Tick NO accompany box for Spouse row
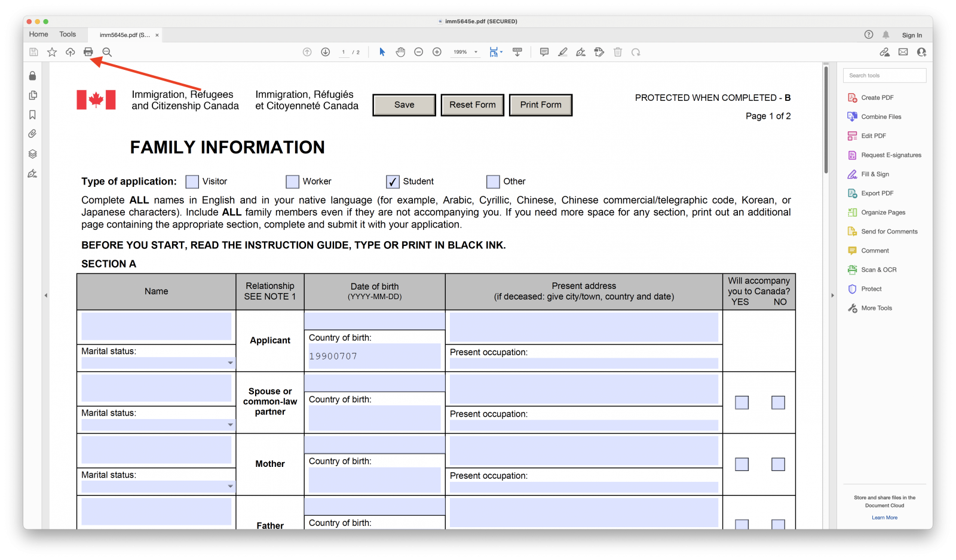Image resolution: width=956 pixels, height=560 pixels. pyautogui.click(x=778, y=402)
